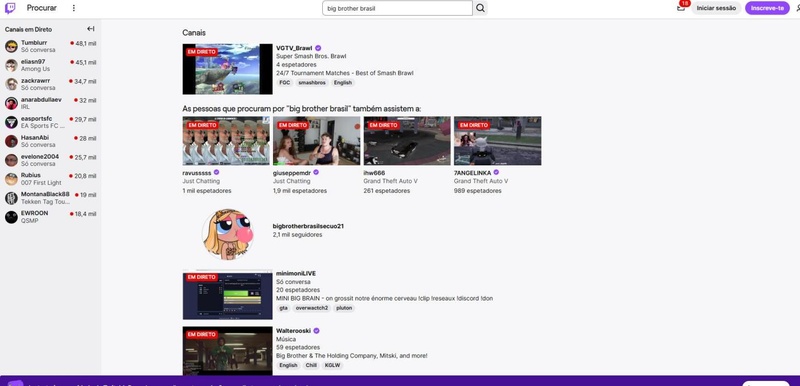Open minimoniLIVE live stream thumbnail
This screenshot has height=386, width=800.
click(228, 295)
